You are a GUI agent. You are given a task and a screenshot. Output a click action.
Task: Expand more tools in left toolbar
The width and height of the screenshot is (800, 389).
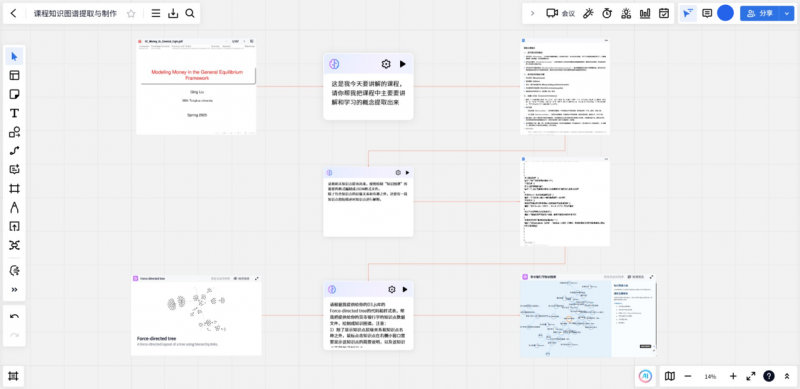(x=14, y=289)
